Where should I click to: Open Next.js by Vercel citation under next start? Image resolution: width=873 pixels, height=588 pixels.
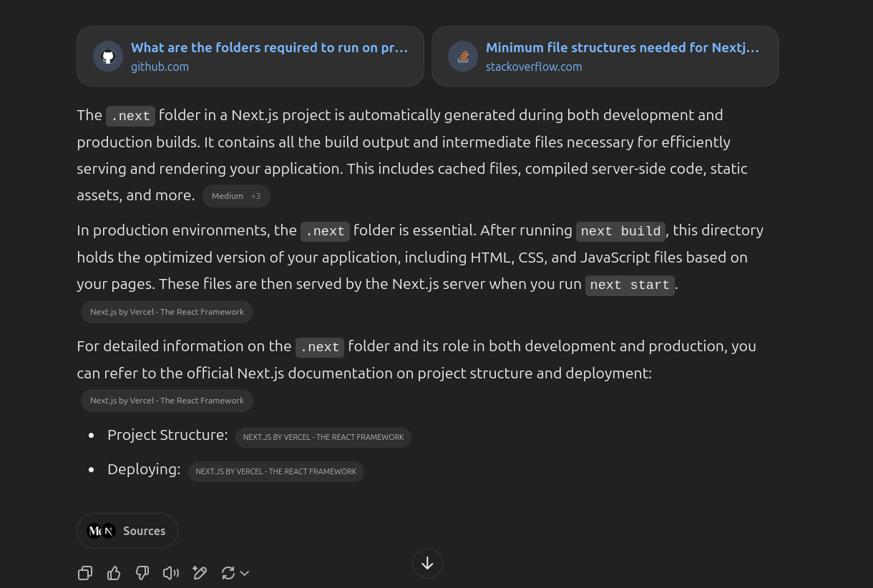tap(167, 312)
